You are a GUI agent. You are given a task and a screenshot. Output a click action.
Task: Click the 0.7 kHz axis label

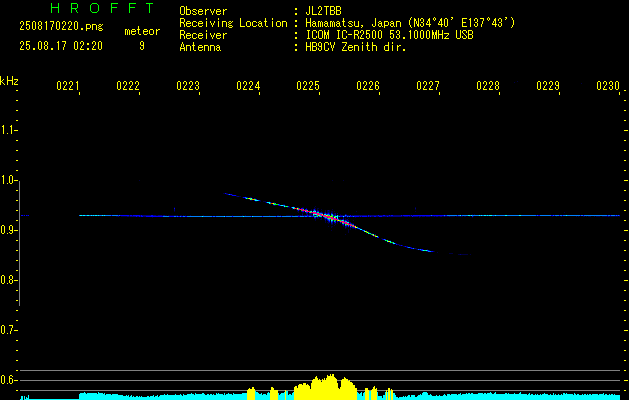(9, 330)
